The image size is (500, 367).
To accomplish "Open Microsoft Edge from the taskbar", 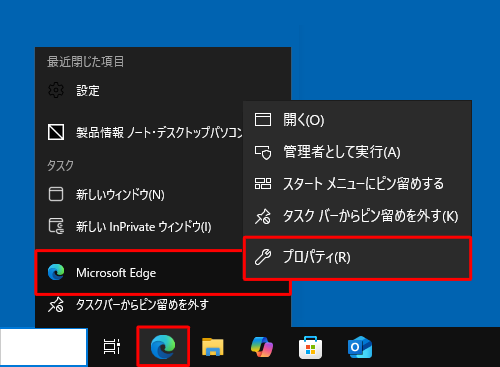I will pyautogui.click(x=163, y=347).
